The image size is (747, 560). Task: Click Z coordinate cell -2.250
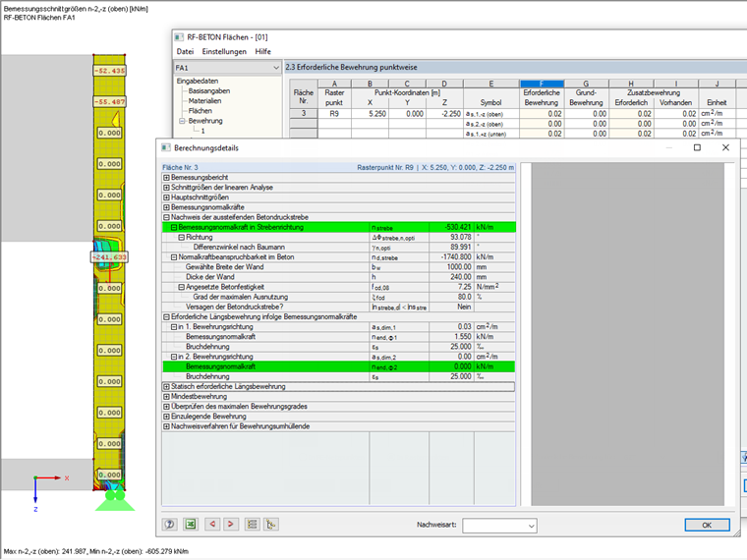click(x=444, y=114)
